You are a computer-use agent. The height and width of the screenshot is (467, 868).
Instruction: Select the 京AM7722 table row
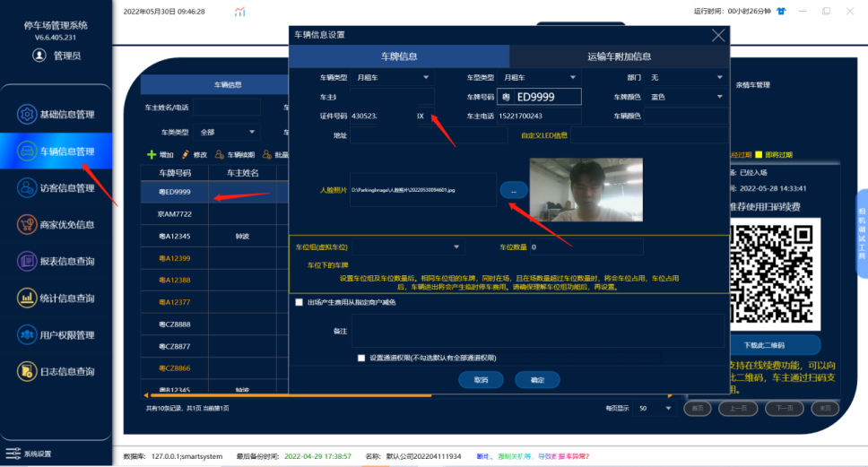tap(215, 213)
